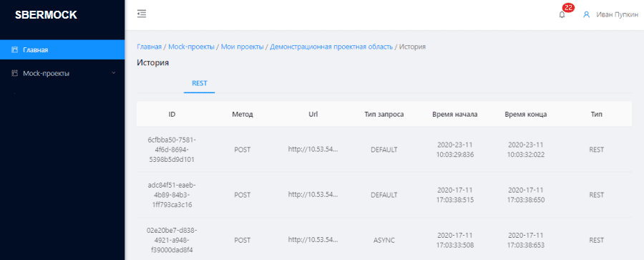Click end time 2020-23-11 10:03:32:022
This screenshot has height=260, width=644.
coord(526,150)
